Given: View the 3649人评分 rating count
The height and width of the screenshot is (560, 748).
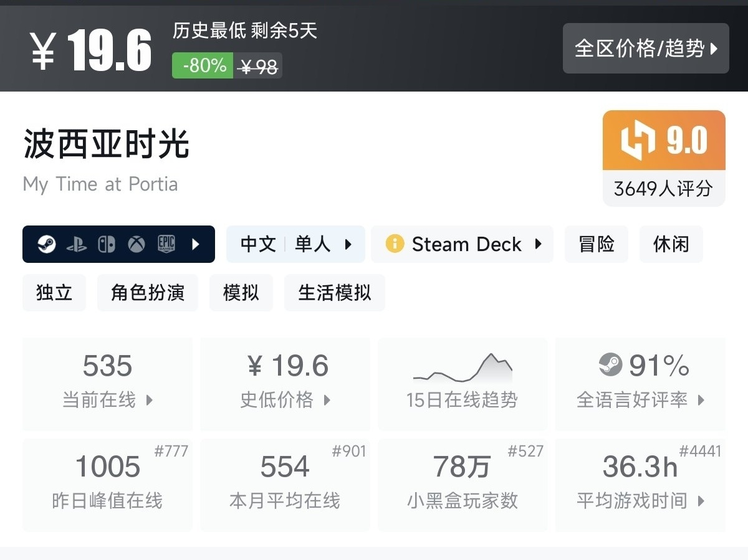Looking at the screenshot, I should [664, 188].
